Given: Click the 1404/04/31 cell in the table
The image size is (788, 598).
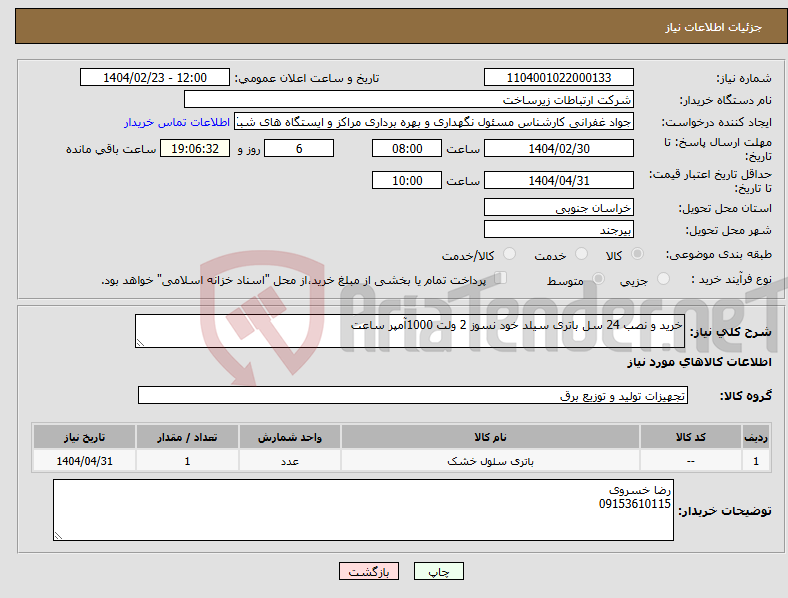Looking at the screenshot, I should (x=84, y=461).
